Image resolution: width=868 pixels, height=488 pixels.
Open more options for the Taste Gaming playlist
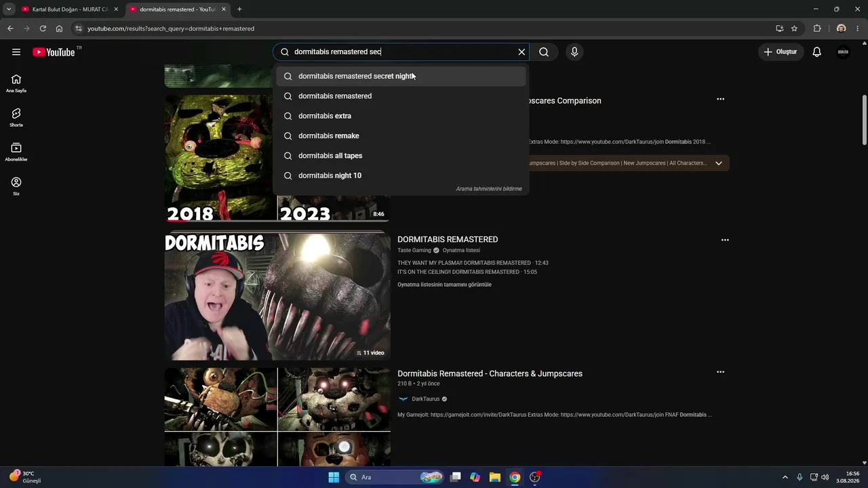coord(725,240)
